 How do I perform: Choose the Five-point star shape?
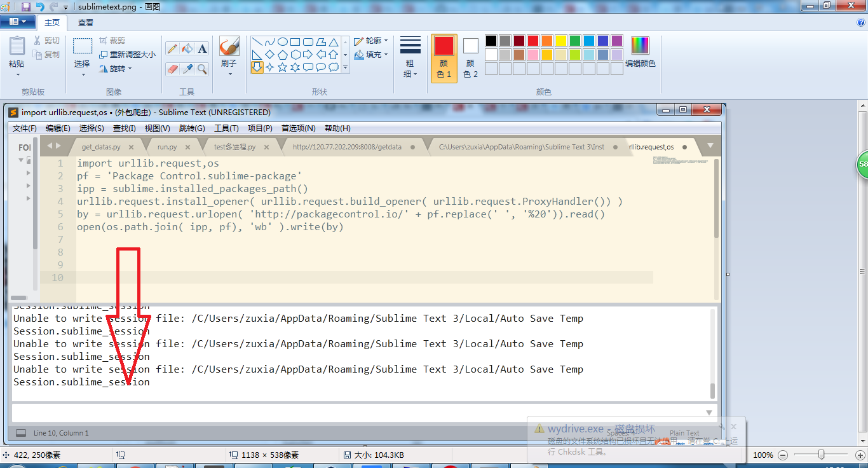[283, 67]
